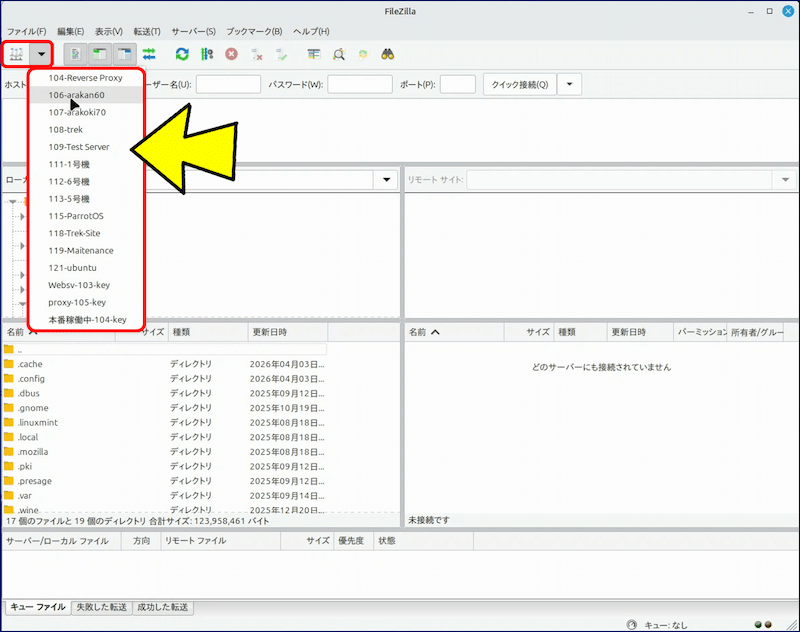The height and width of the screenshot is (632, 800).
Task: Open the .mozilla folder in local pane
Action: (x=42, y=452)
